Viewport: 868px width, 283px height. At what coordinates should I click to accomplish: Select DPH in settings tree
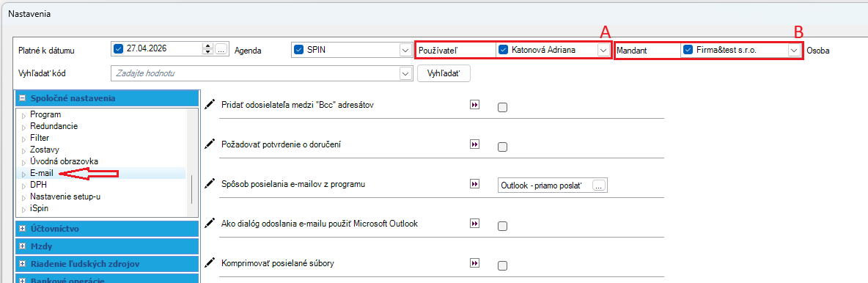pyautogui.click(x=38, y=185)
